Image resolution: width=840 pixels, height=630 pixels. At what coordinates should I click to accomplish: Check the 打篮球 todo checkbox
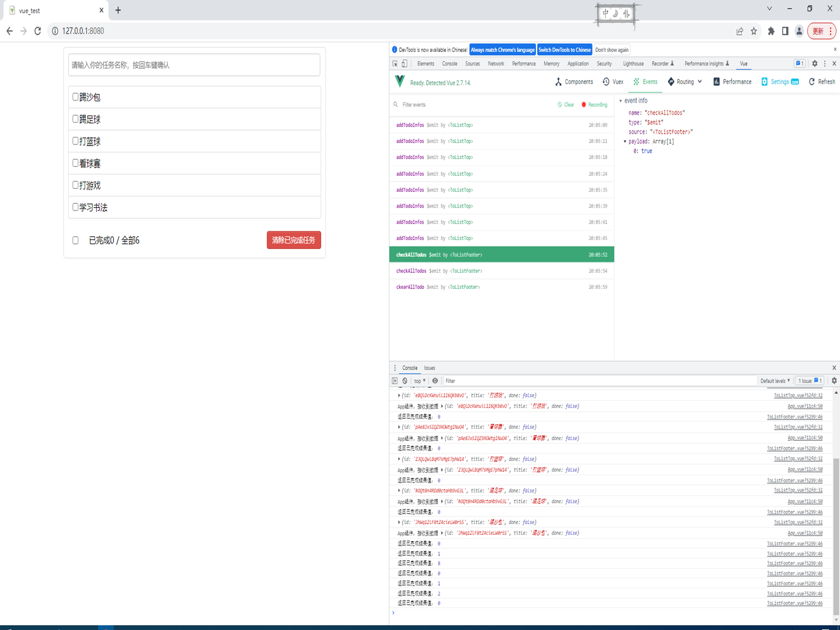coord(75,141)
